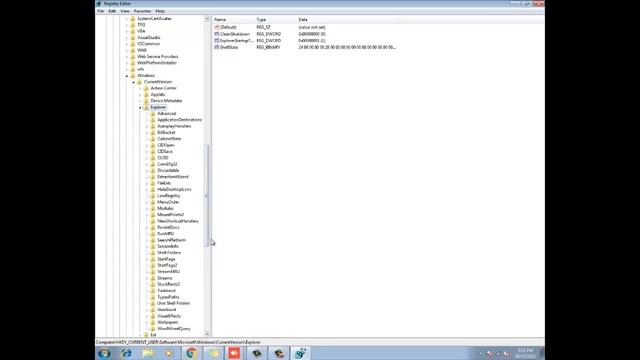The width and height of the screenshot is (640, 360).
Task: Select the VSCommon registry key
Action: 149,44
